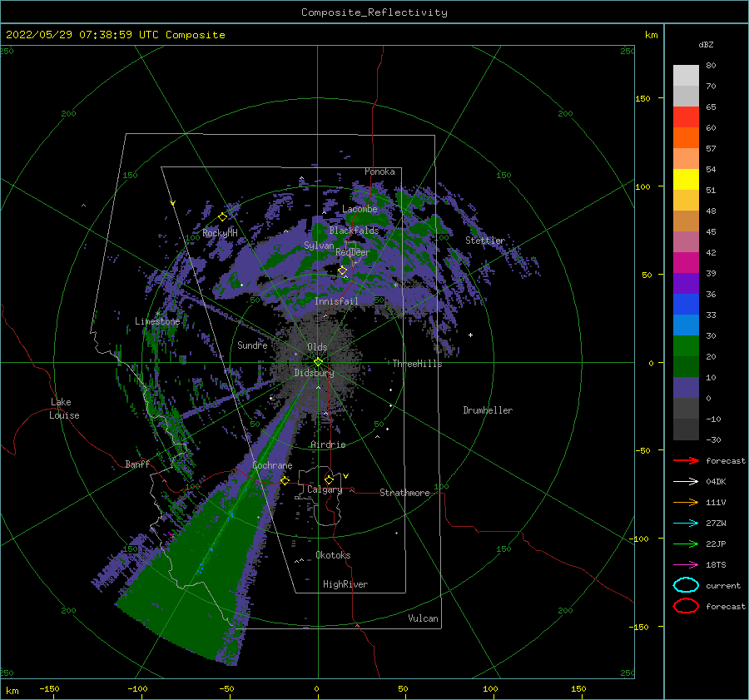Select the pink 42 dBZ color swatch
Screen dimensions: 749x700
pos(686,241)
